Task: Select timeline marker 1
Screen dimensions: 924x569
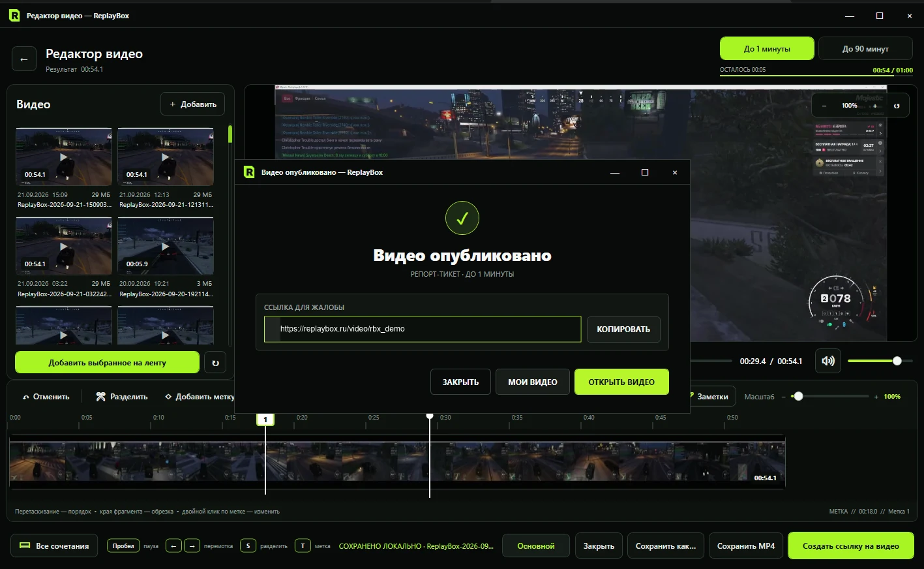Action: (x=265, y=420)
